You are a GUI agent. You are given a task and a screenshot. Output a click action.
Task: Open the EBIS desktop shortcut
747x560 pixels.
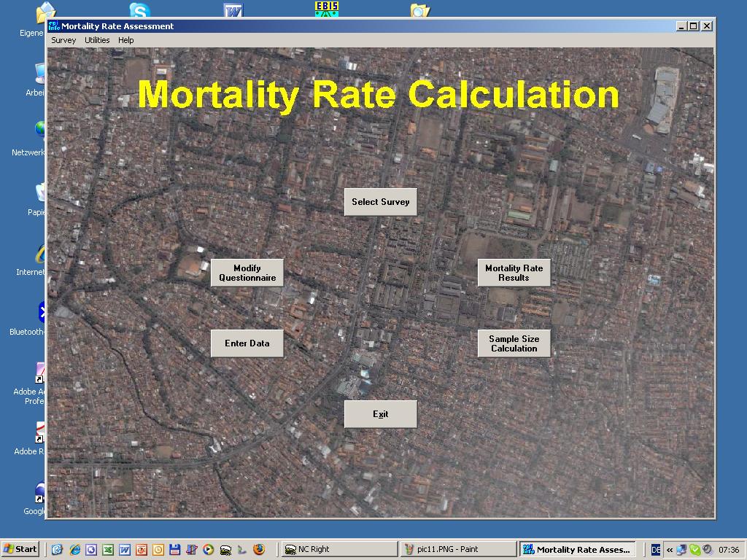pos(326,9)
